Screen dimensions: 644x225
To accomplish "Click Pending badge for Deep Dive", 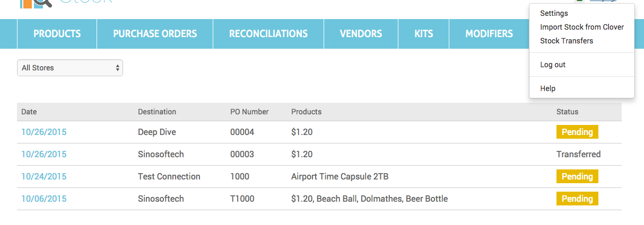I will coord(577,132).
